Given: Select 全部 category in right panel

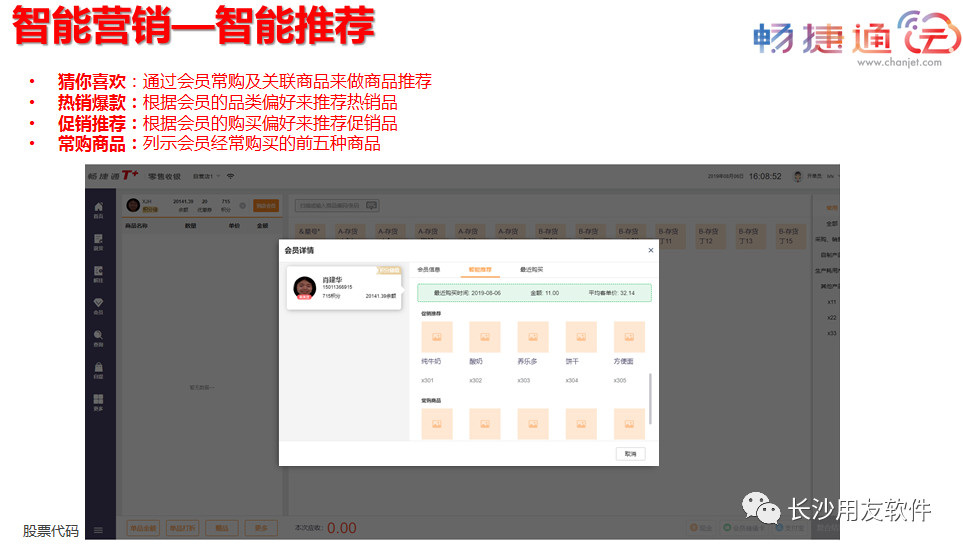Looking at the screenshot, I should [x=832, y=224].
